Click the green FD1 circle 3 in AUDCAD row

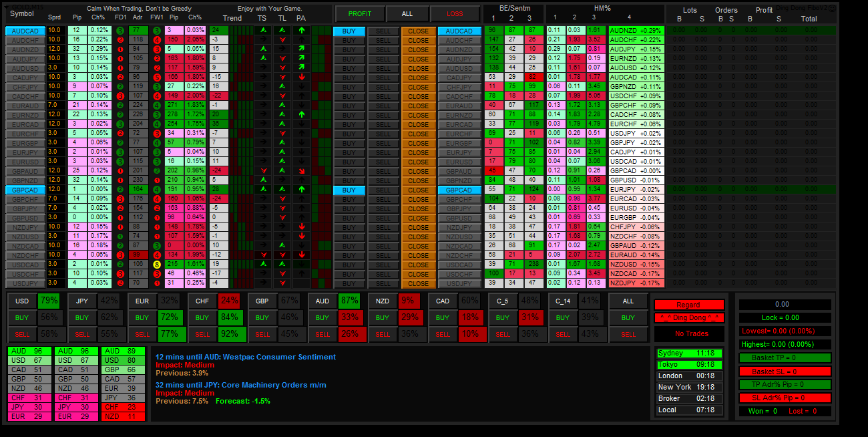120,31
